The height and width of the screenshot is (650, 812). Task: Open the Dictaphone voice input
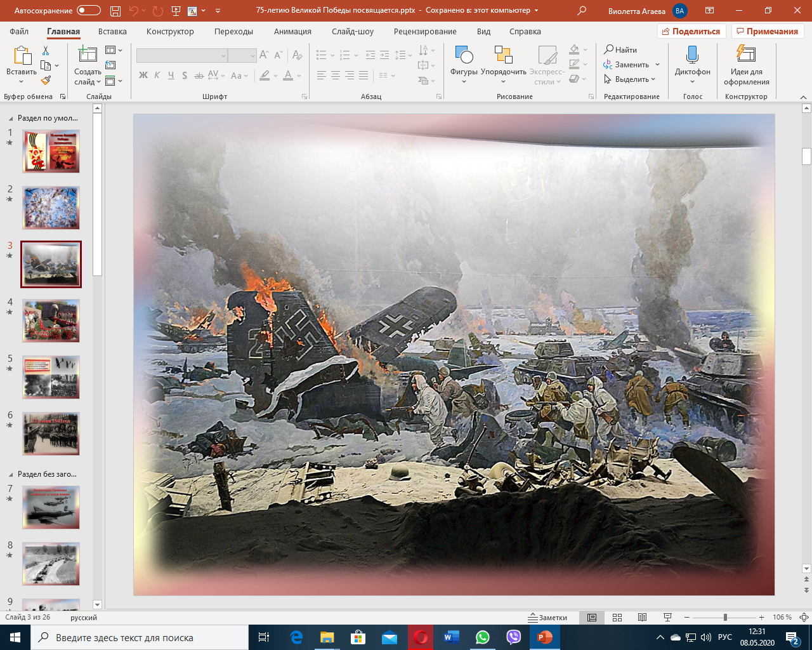692,63
